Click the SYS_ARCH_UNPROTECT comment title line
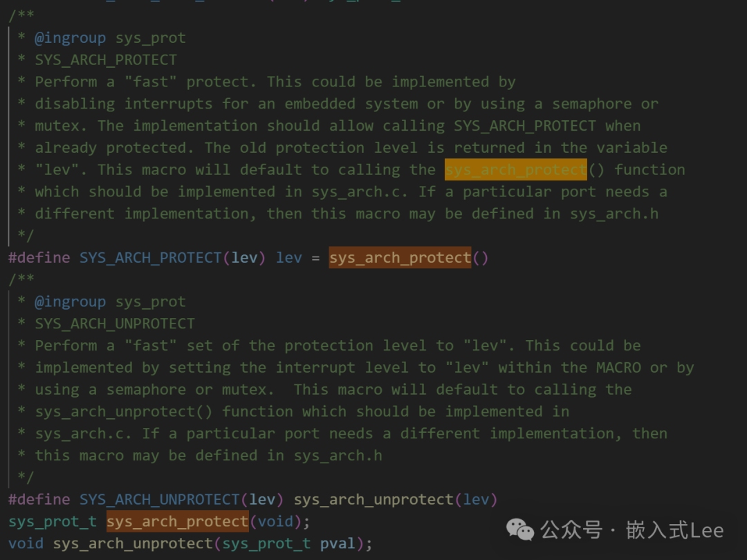The height and width of the screenshot is (560, 747). [115, 324]
